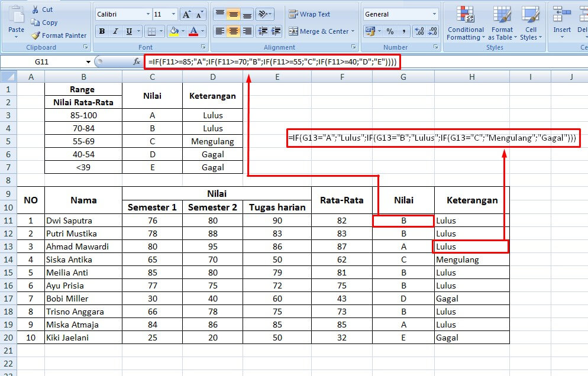This screenshot has width=588, height=376.
Task: Click the Increase Decimal icon
Action: [418, 31]
